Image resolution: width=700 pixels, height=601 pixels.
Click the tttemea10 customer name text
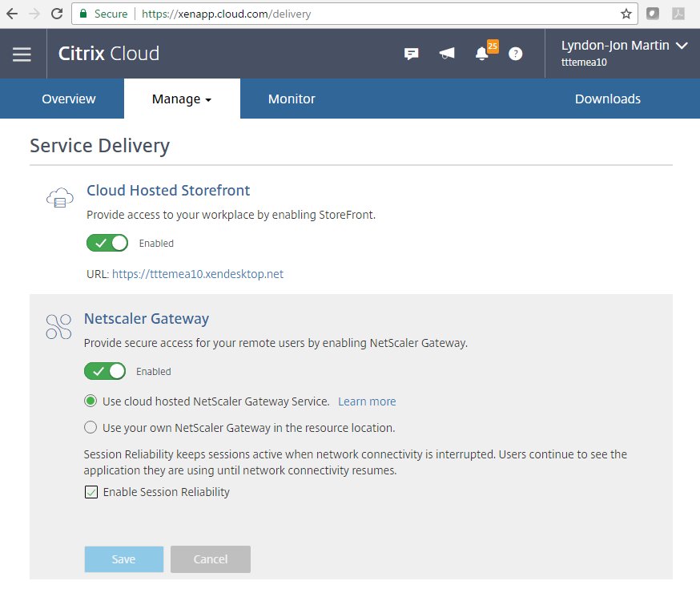(584, 62)
